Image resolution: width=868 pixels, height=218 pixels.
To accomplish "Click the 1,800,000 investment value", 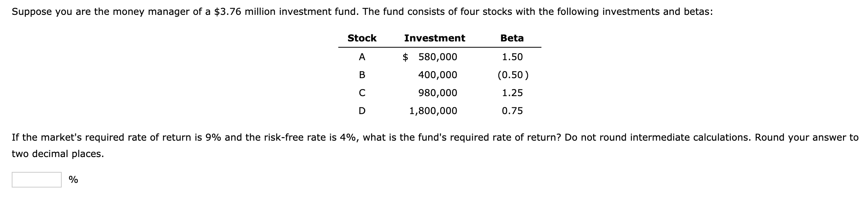I will coord(433,111).
